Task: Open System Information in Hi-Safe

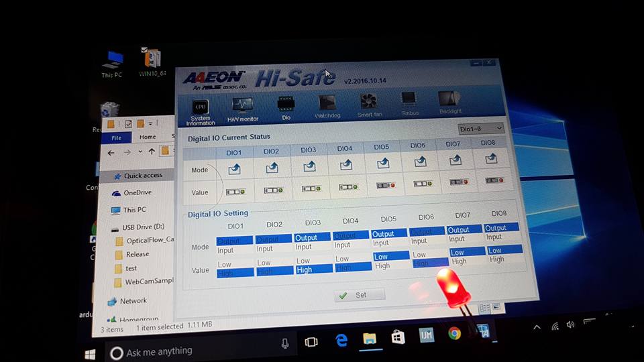Action: coord(201,112)
